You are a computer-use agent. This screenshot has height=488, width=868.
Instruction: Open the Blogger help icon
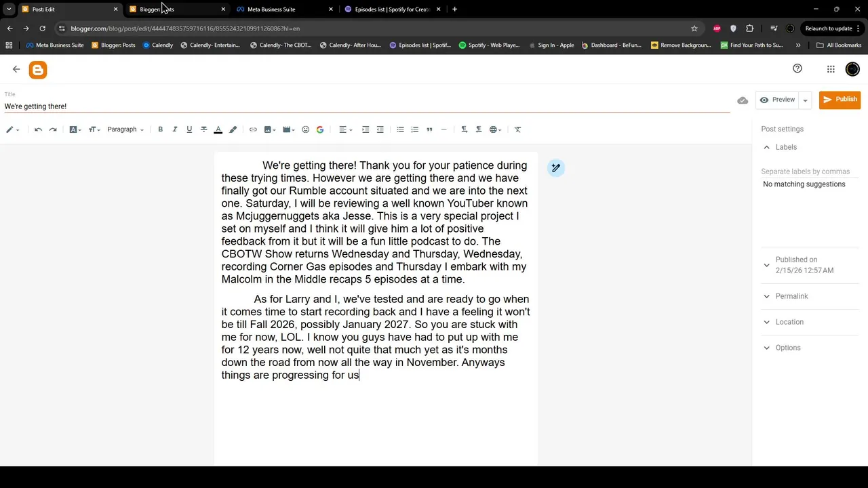point(797,68)
